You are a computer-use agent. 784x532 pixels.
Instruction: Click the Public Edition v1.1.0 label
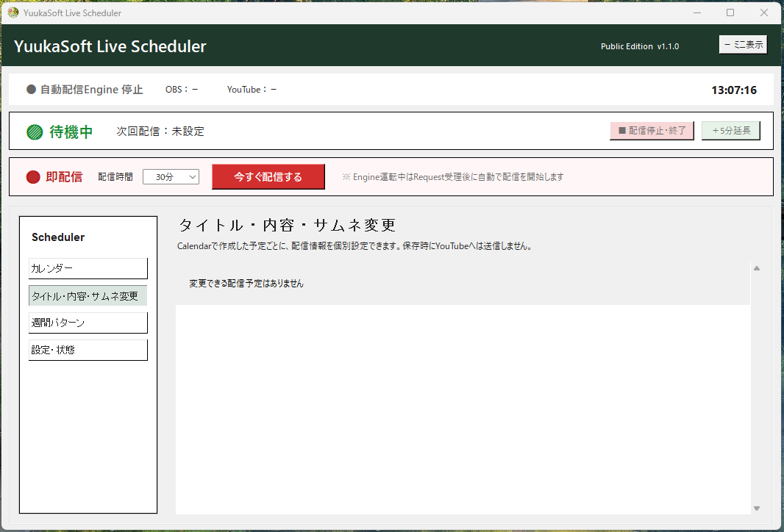click(x=640, y=46)
